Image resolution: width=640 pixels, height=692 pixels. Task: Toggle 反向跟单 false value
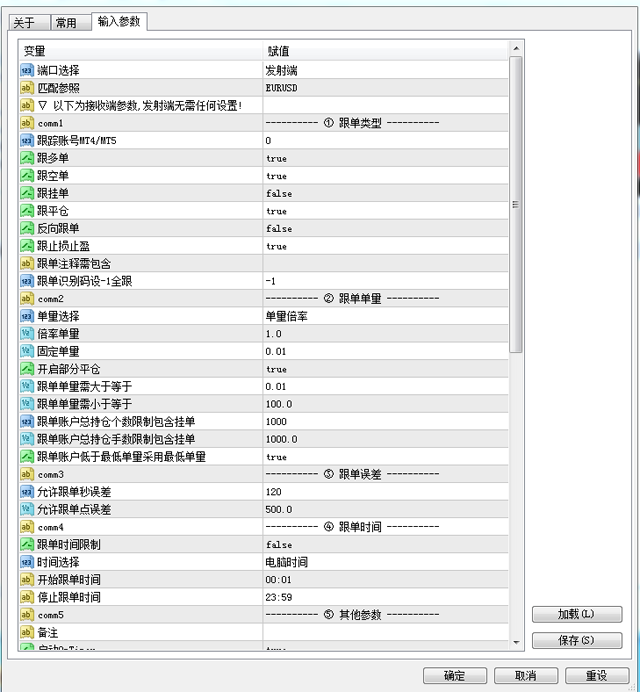pyautogui.click(x=279, y=229)
